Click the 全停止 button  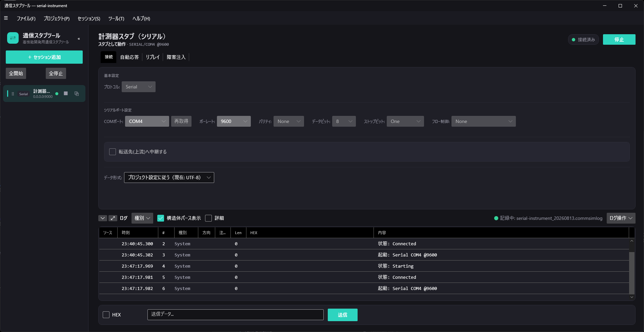[x=56, y=73]
